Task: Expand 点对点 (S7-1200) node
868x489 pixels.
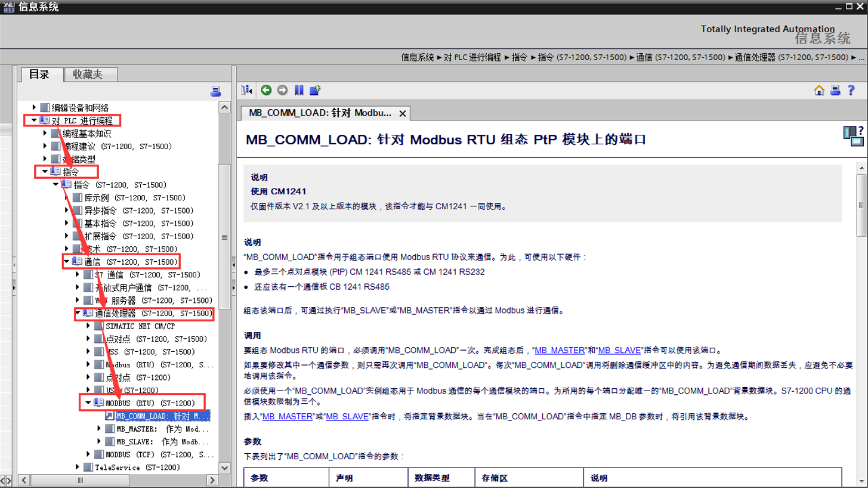Action: (x=88, y=377)
